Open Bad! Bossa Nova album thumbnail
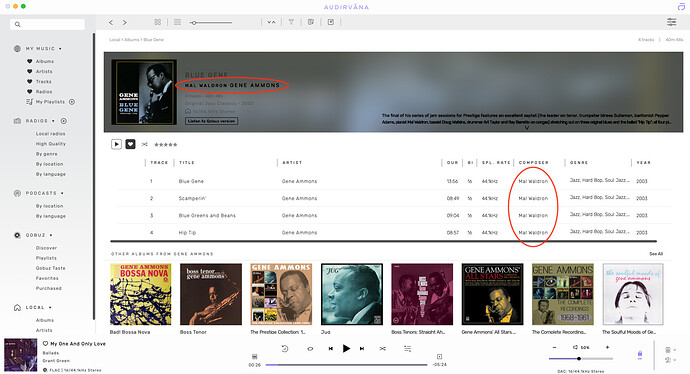This screenshot has width=690, height=374. point(140,294)
